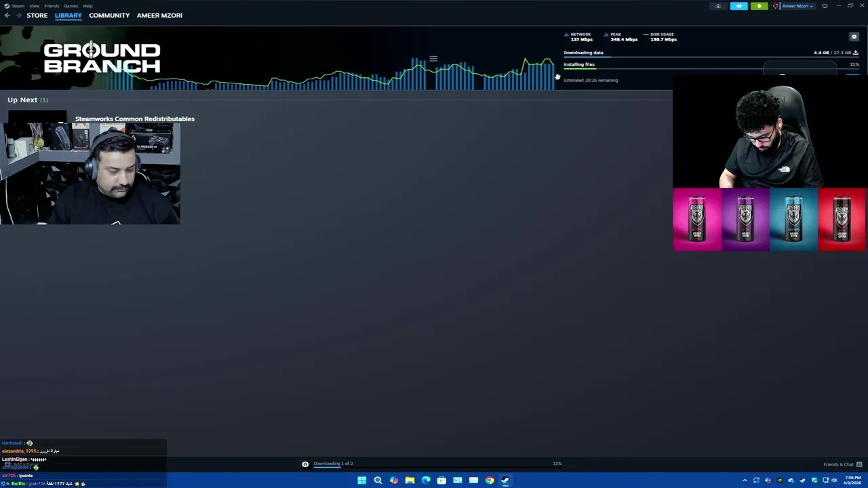Open the taskbar clock showing 7:06 PM
This screenshot has height=488, width=868.
click(852, 481)
